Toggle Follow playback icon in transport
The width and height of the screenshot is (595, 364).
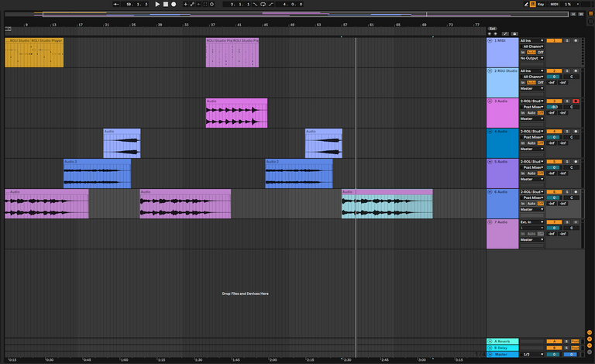coord(116,4)
